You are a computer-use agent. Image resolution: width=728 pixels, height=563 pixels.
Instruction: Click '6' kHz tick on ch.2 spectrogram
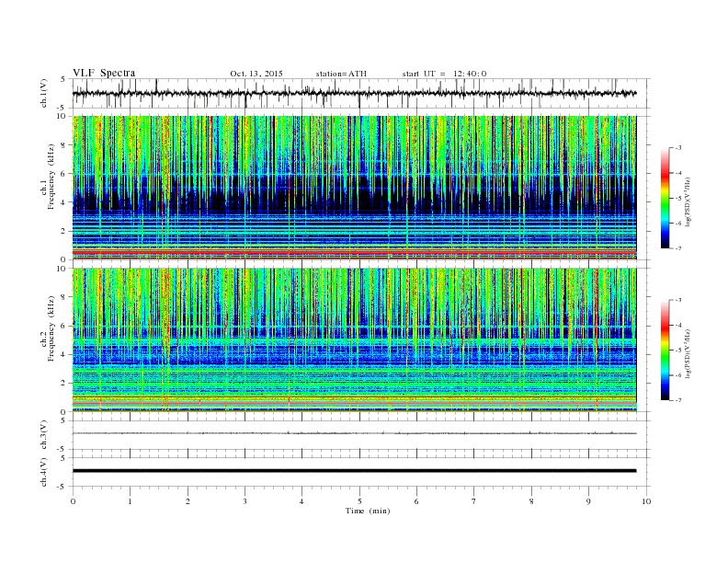[63, 326]
